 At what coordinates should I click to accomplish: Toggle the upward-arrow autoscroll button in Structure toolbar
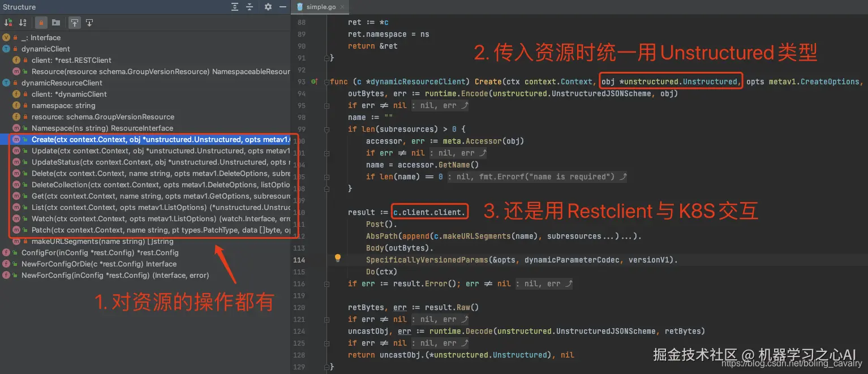tap(74, 23)
